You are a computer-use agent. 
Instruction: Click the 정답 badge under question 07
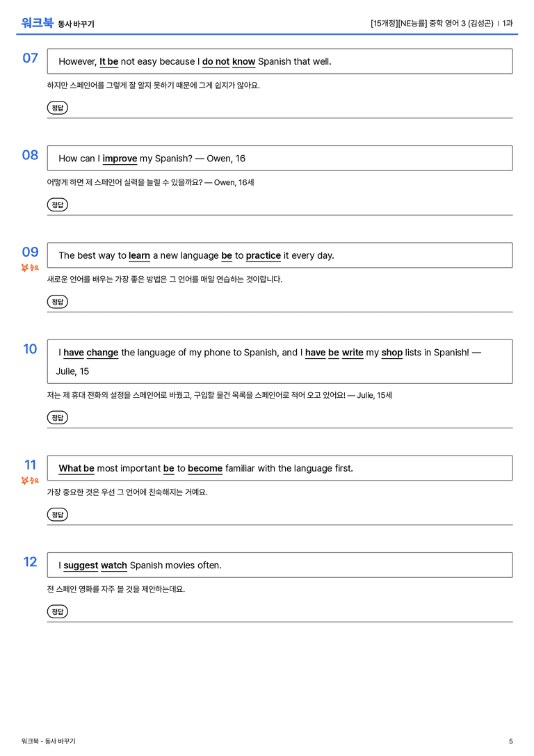pos(57,108)
